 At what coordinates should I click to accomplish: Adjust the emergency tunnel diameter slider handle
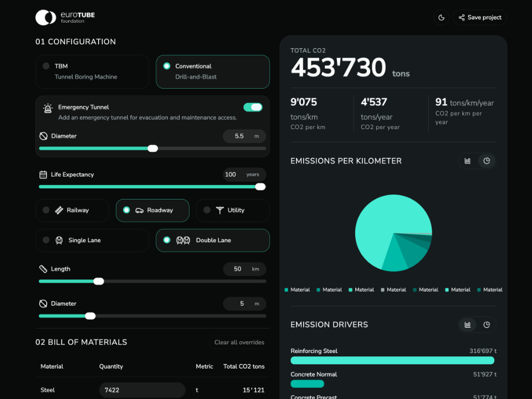(153, 149)
